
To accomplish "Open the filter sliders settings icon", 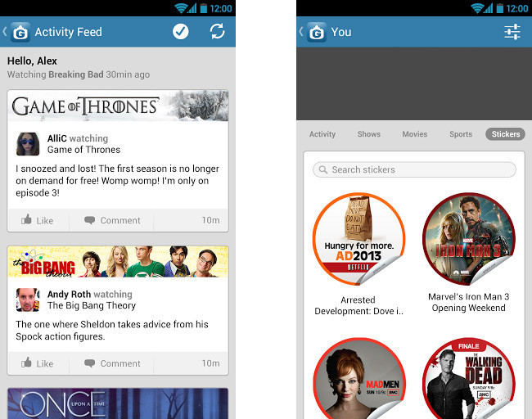I will pos(512,32).
